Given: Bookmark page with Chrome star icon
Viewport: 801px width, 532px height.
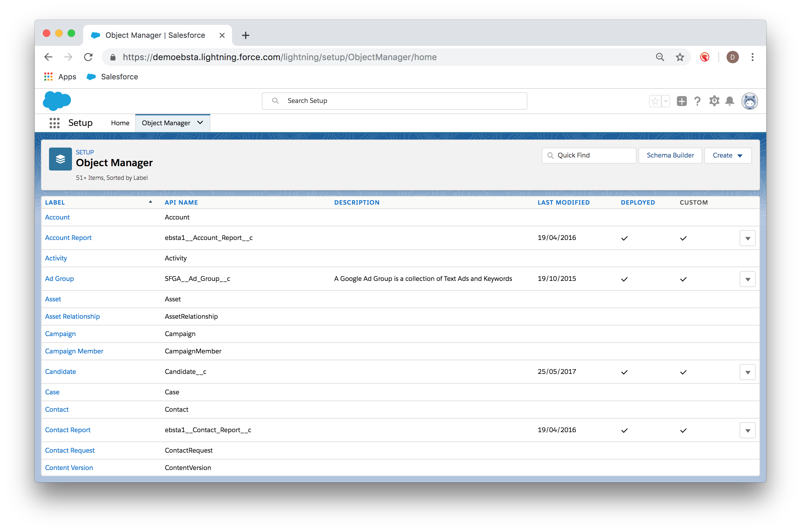Looking at the screenshot, I should [x=679, y=57].
